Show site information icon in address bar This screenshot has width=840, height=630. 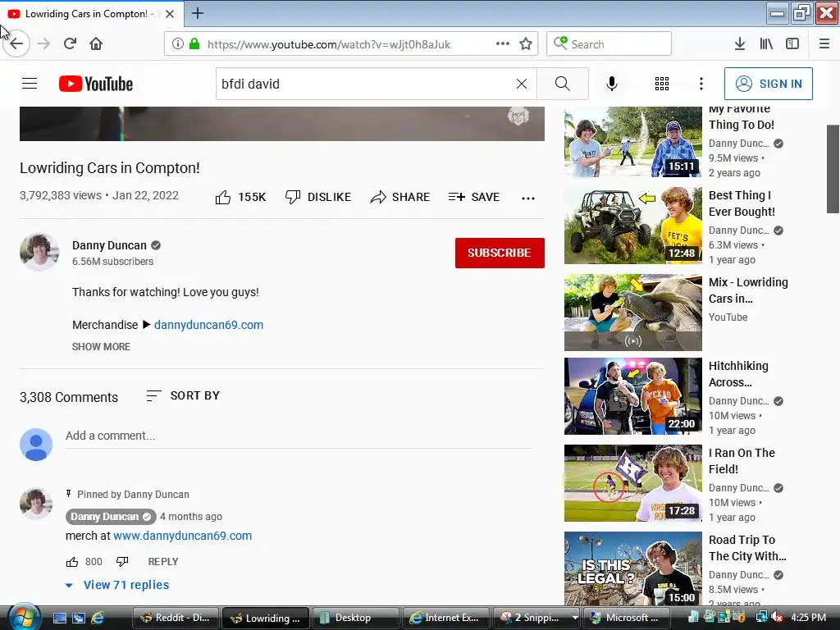[x=177, y=44]
